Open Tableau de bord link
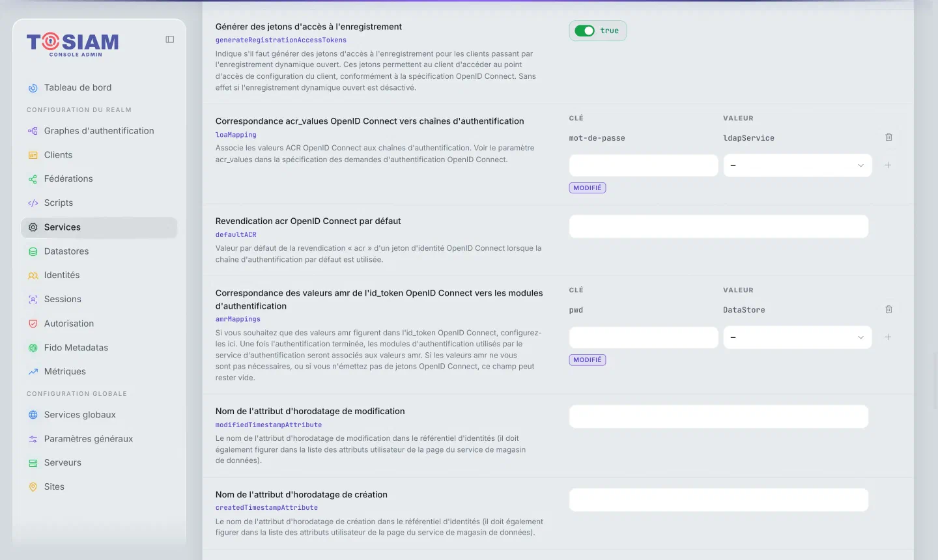 [99, 88]
